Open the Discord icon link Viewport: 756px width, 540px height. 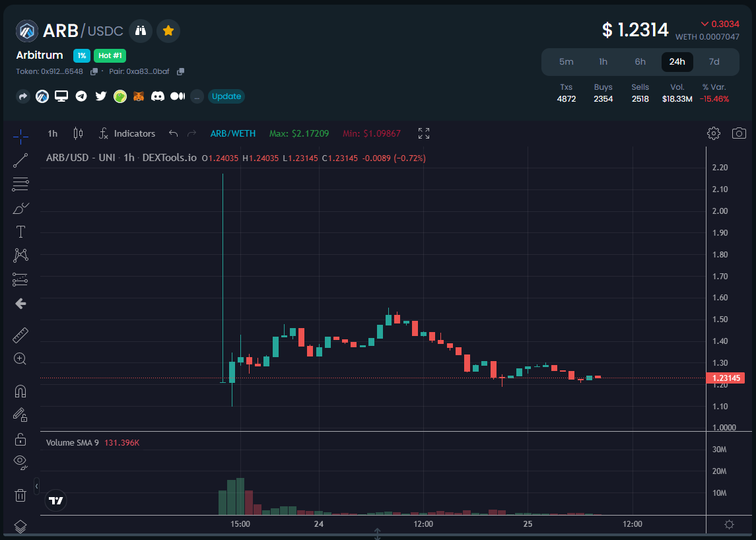click(x=158, y=96)
